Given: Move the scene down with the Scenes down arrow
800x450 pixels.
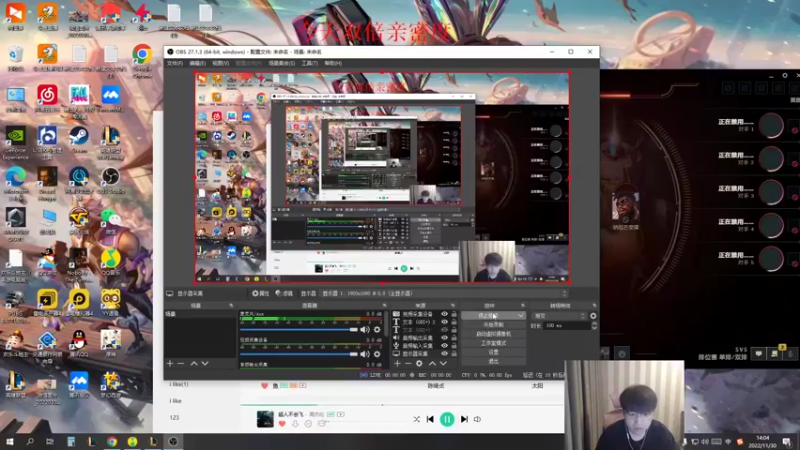Looking at the screenshot, I should click(205, 363).
